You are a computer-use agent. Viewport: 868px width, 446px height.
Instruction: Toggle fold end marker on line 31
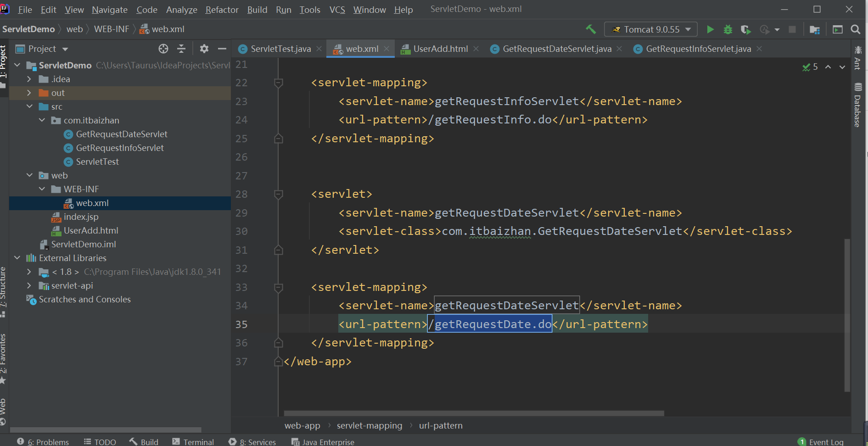(278, 250)
